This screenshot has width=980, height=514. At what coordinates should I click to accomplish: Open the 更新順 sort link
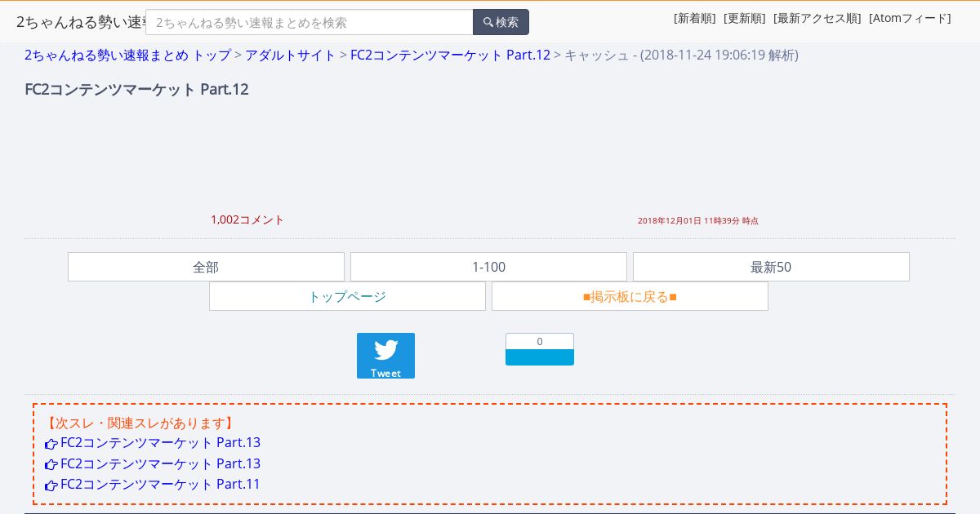click(x=745, y=18)
